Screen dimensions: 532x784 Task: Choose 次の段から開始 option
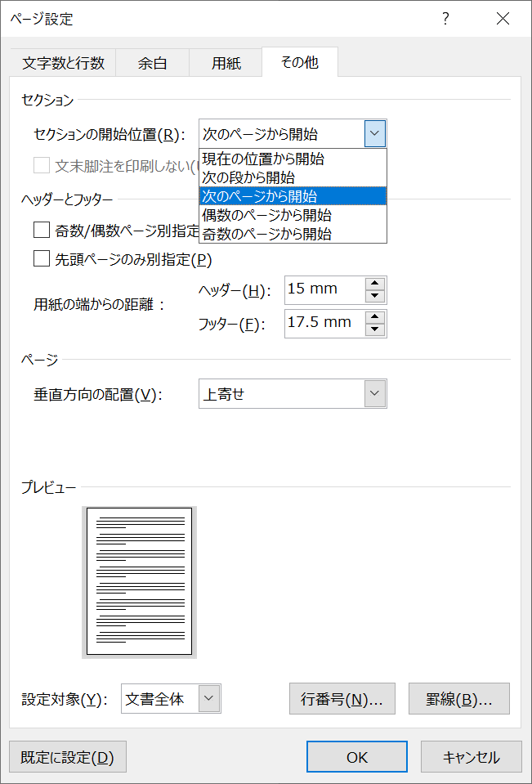point(293,177)
